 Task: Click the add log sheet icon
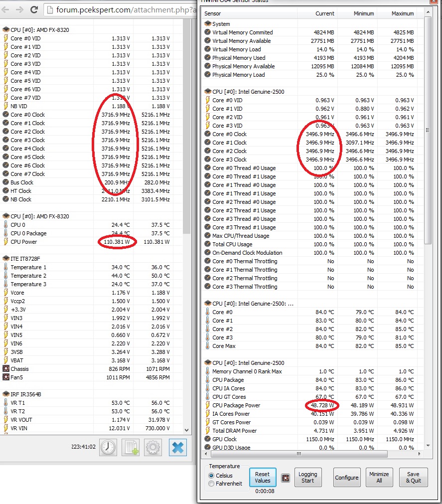coord(131,447)
